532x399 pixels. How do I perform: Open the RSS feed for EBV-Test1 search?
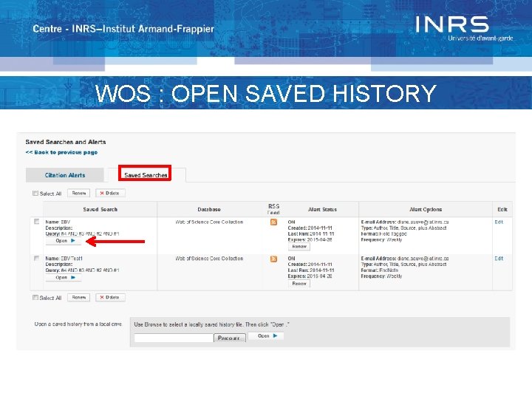(x=273, y=259)
